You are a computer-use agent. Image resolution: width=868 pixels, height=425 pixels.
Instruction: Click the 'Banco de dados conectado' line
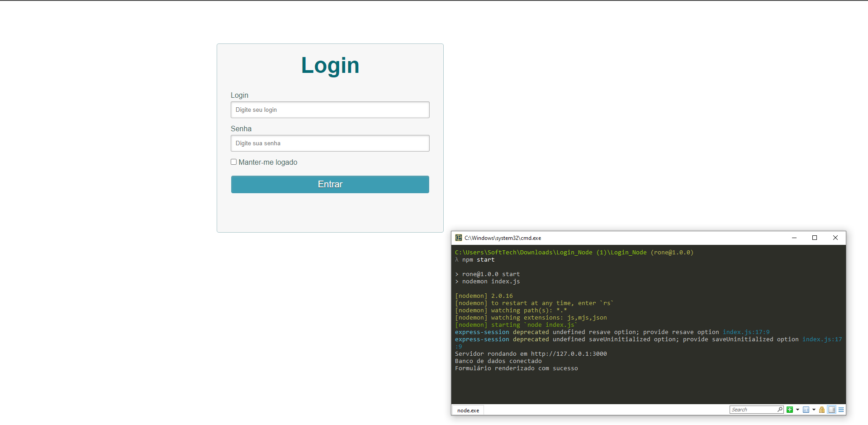point(498,361)
